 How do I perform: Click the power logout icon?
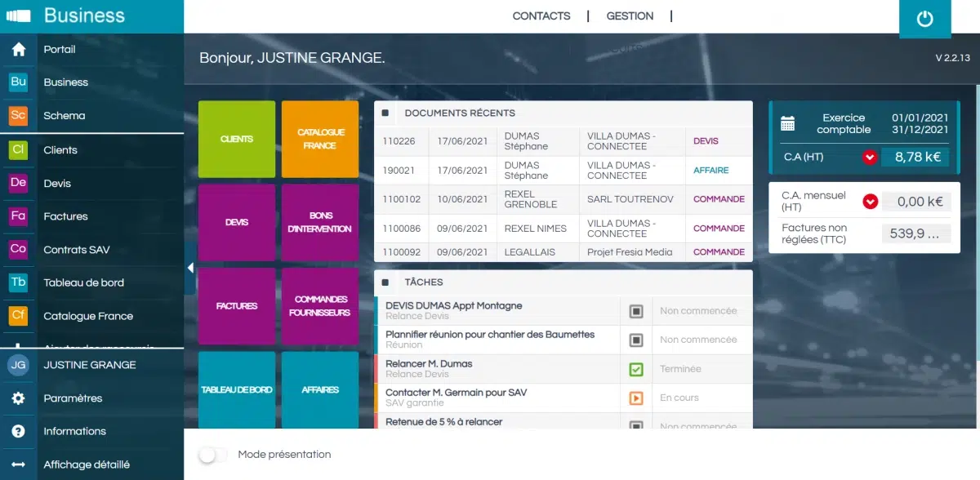[x=924, y=19]
